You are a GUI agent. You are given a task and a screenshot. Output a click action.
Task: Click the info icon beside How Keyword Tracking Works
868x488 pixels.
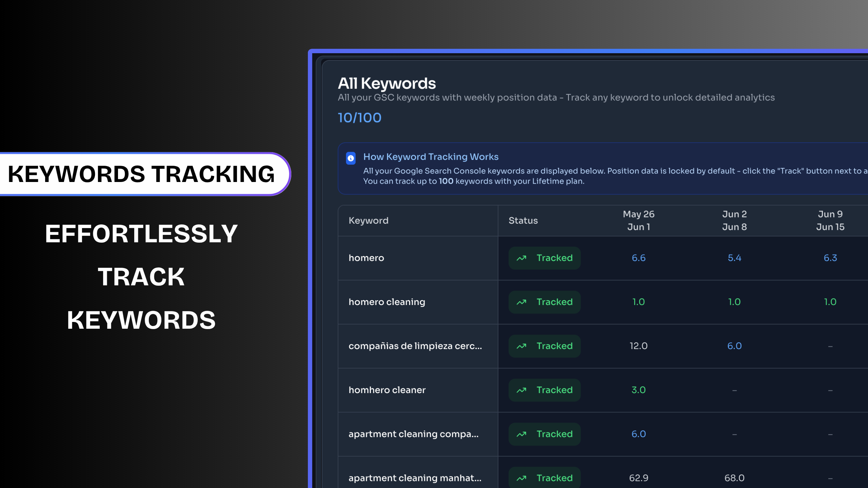coord(351,158)
